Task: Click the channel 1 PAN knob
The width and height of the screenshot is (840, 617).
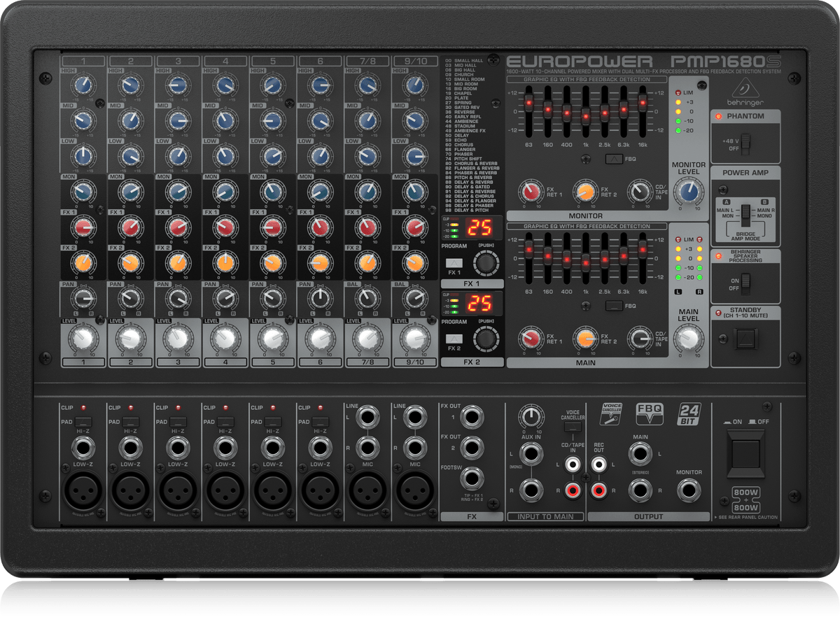Action: (83, 298)
